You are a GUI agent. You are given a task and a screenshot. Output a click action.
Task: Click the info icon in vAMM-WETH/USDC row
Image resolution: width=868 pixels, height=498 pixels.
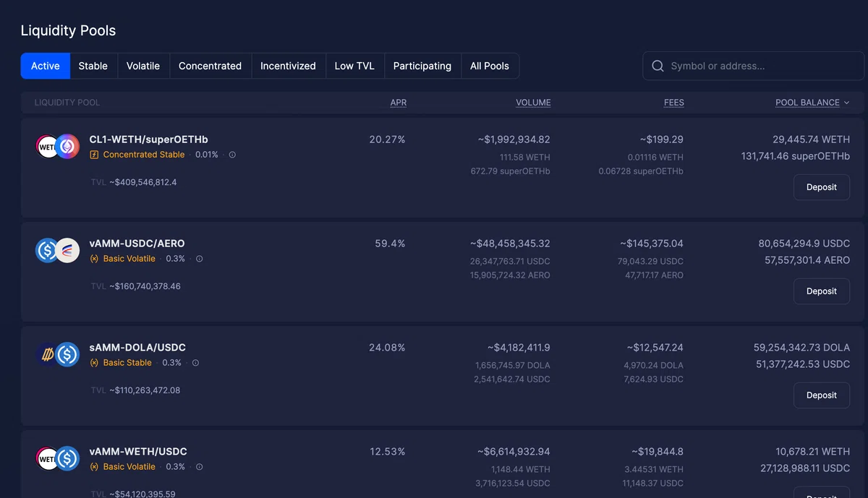[200, 467]
